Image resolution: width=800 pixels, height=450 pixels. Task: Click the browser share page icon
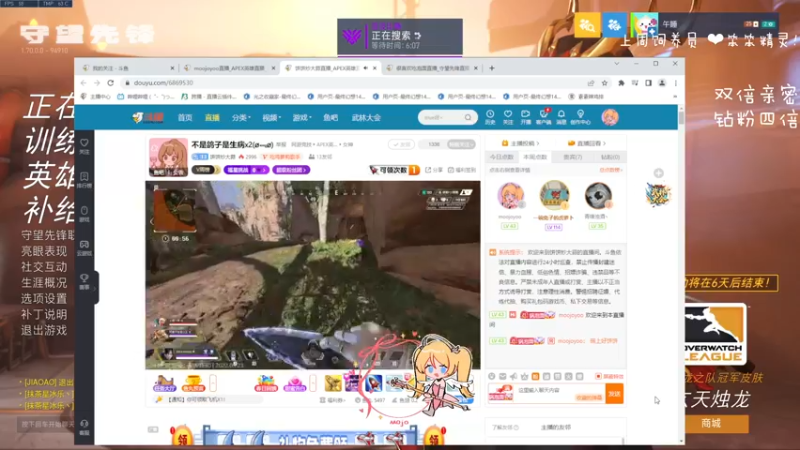(591, 83)
